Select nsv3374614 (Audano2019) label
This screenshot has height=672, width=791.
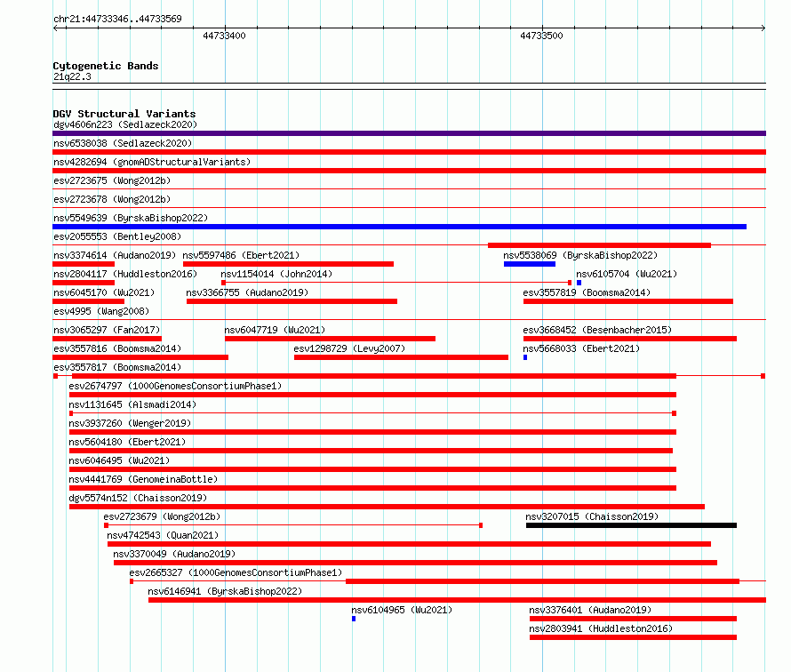pos(115,255)
